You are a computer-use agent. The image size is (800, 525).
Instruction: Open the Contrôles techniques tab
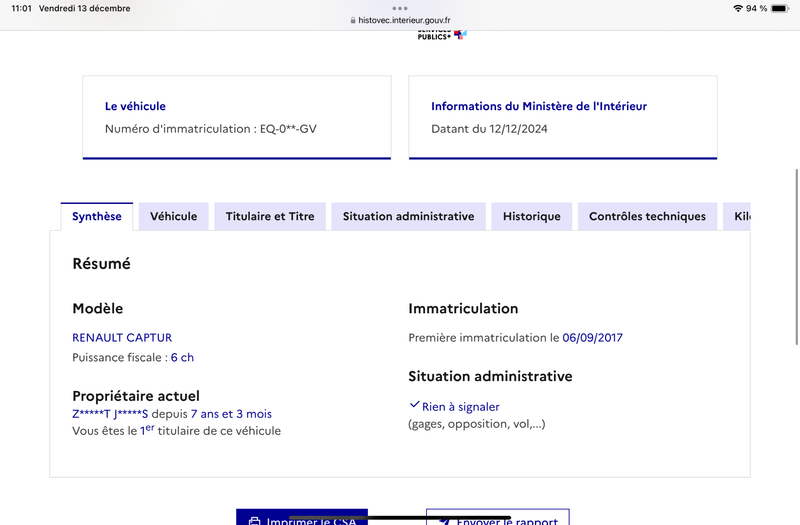tap(647, 216)
